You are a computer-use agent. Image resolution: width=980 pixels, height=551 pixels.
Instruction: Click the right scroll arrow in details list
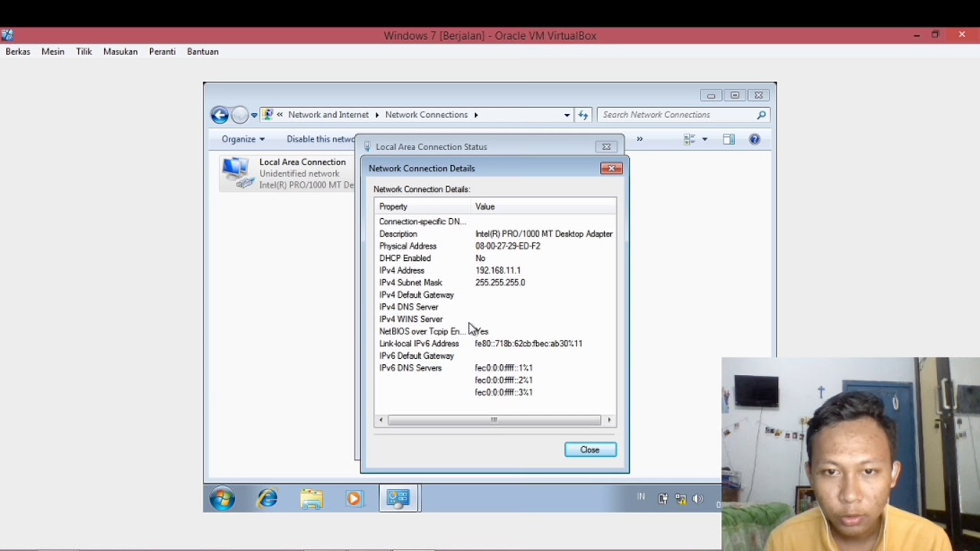pos(609,420)
